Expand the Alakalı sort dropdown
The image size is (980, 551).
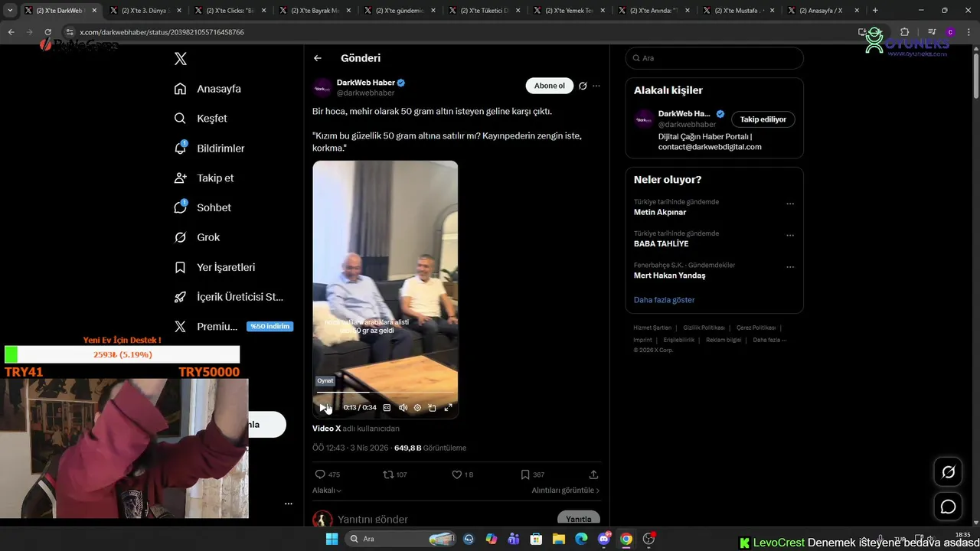coord(327,491)
